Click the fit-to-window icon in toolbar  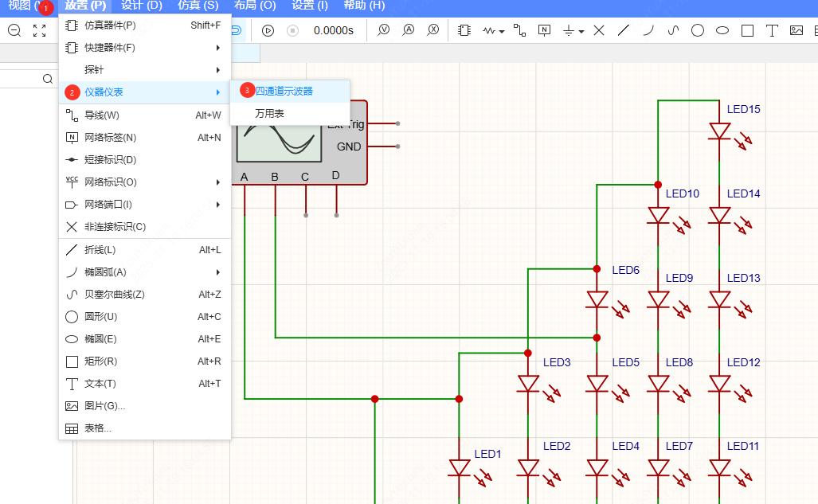tap(39, 31)
